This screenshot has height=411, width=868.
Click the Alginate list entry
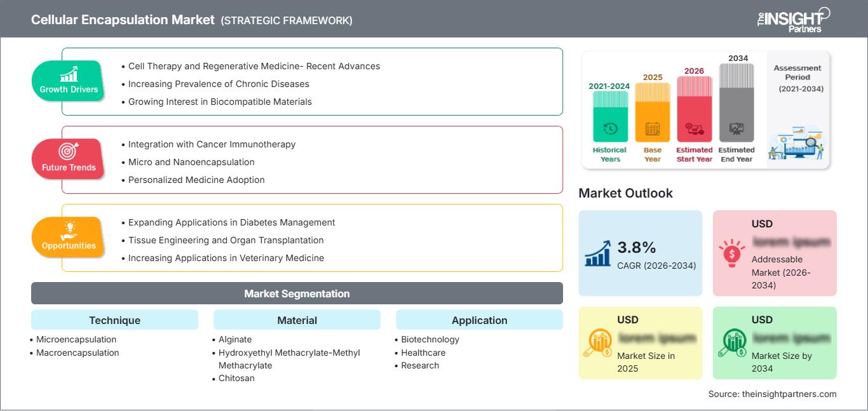pos(234,339)
